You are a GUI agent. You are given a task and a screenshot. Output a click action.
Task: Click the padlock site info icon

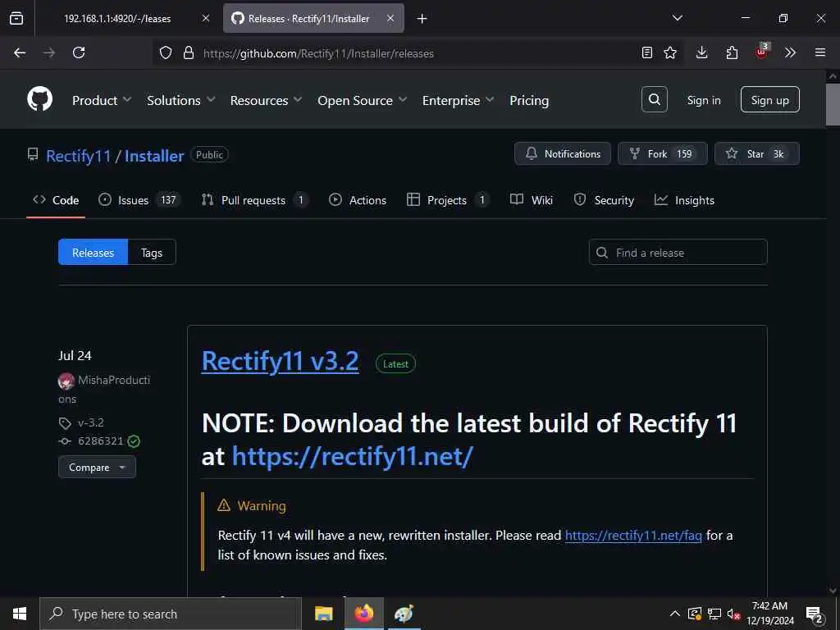pos(188,52)
